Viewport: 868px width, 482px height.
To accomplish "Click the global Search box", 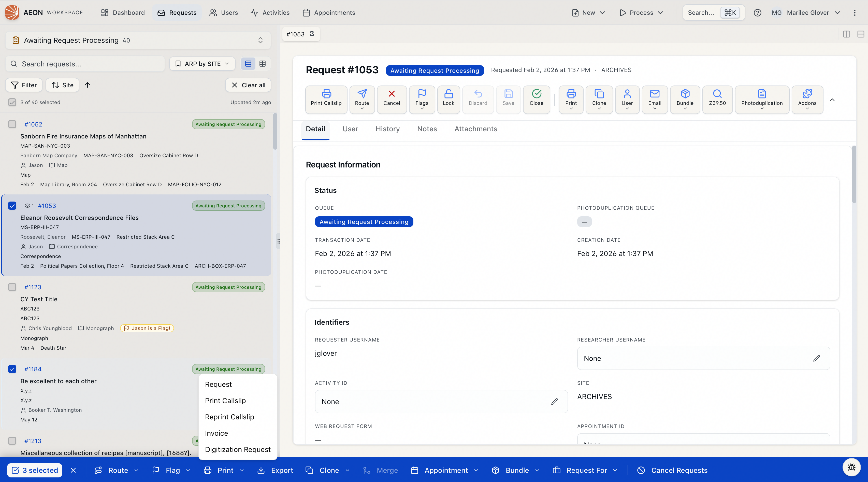I will coord(713,12).
